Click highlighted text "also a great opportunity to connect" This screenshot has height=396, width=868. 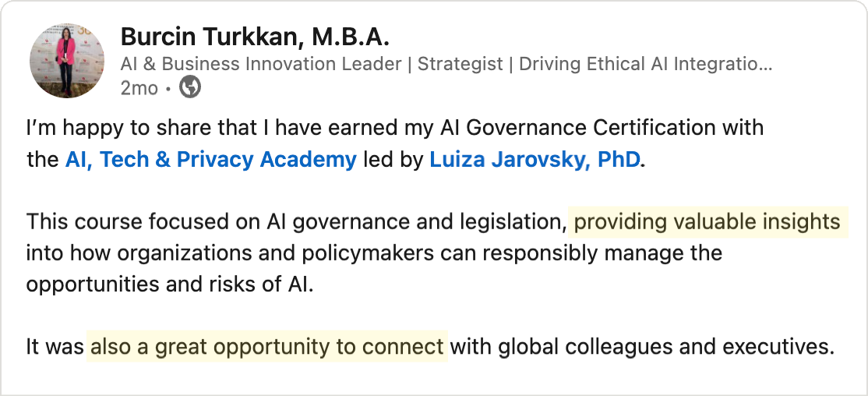[267, 347]
